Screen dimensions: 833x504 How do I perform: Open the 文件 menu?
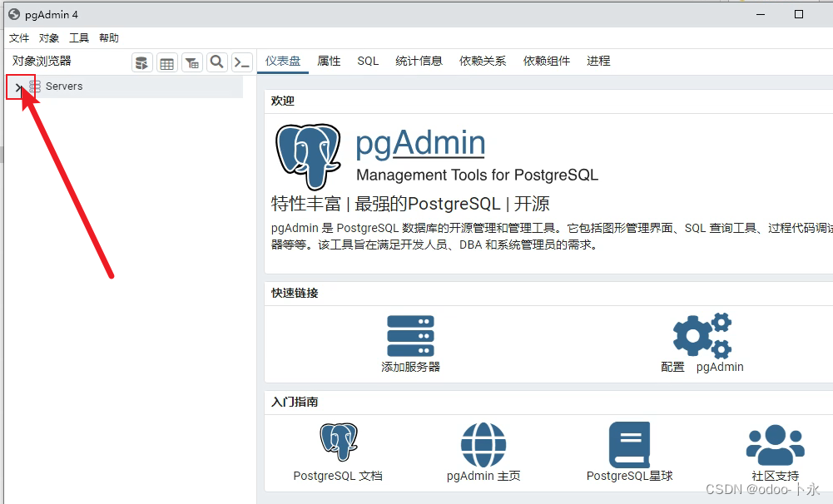coord(19,37)
